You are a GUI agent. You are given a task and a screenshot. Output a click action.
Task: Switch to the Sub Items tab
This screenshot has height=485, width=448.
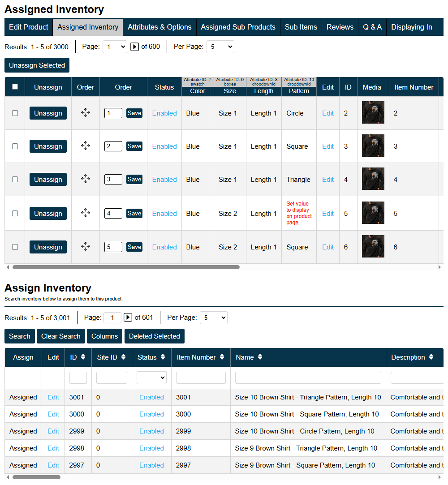point(301,27)
